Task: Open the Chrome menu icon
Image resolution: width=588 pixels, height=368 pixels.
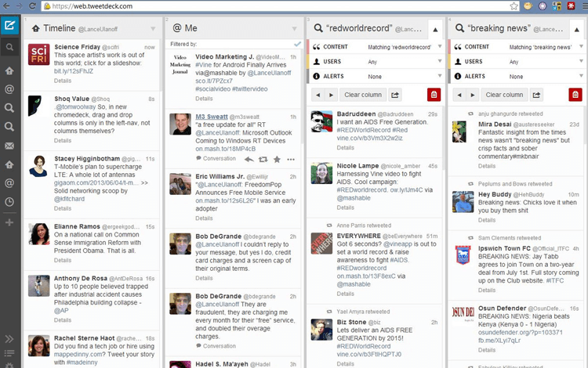Action: (584, 6)
